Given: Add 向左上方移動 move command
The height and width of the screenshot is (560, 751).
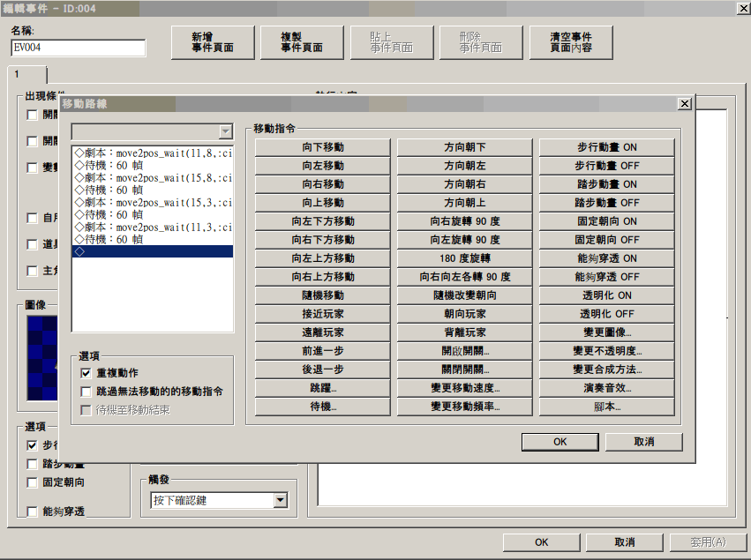Looking at the screenshot, I should 323,258.
